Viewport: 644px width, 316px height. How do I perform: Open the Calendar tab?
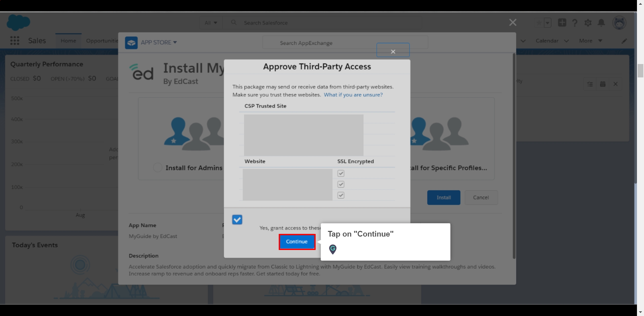click(547, 41)
